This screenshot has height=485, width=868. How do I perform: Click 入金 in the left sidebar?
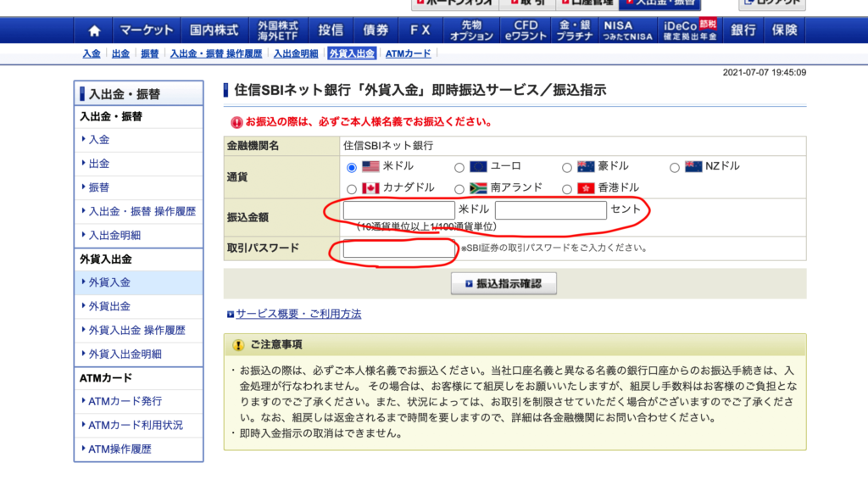click(x=138, y=140)
